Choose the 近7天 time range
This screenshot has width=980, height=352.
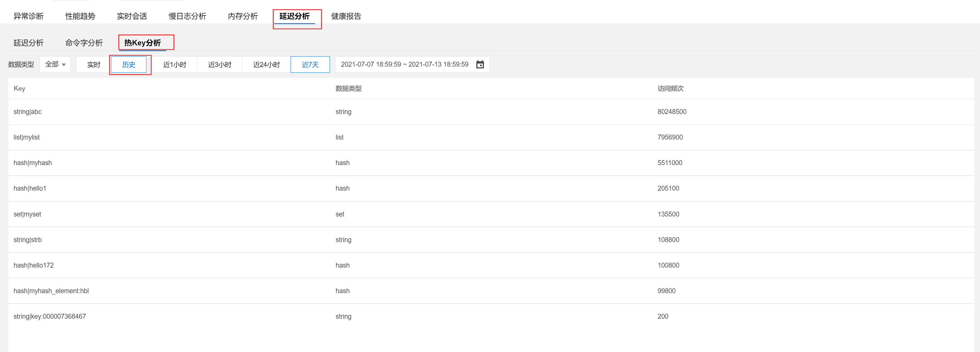pyautogui.click(x=310, y=64)
